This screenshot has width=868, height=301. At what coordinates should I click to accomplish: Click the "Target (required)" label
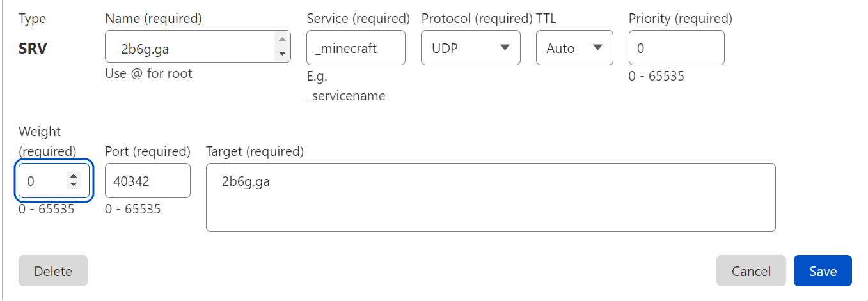[x=255, y=151]
